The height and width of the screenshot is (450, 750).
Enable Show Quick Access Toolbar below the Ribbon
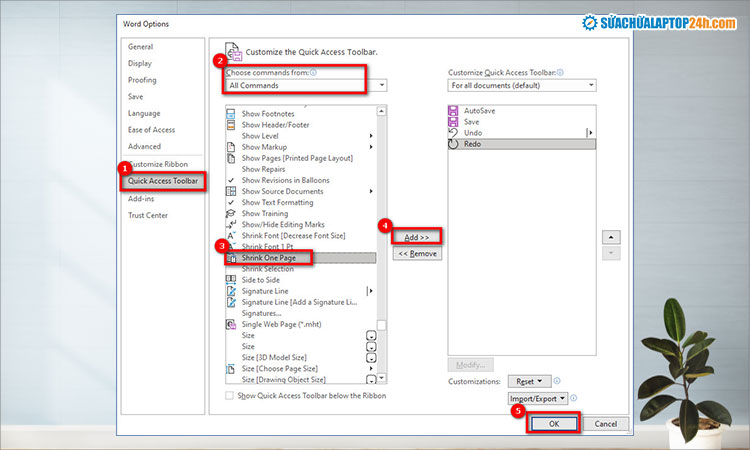coord(230,395)
